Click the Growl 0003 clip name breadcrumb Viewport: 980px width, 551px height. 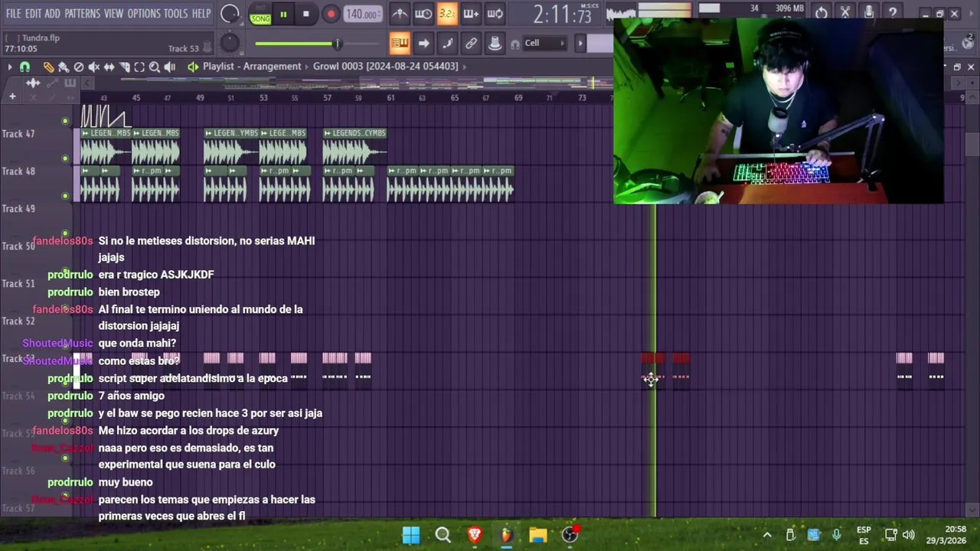click(385, 67)
